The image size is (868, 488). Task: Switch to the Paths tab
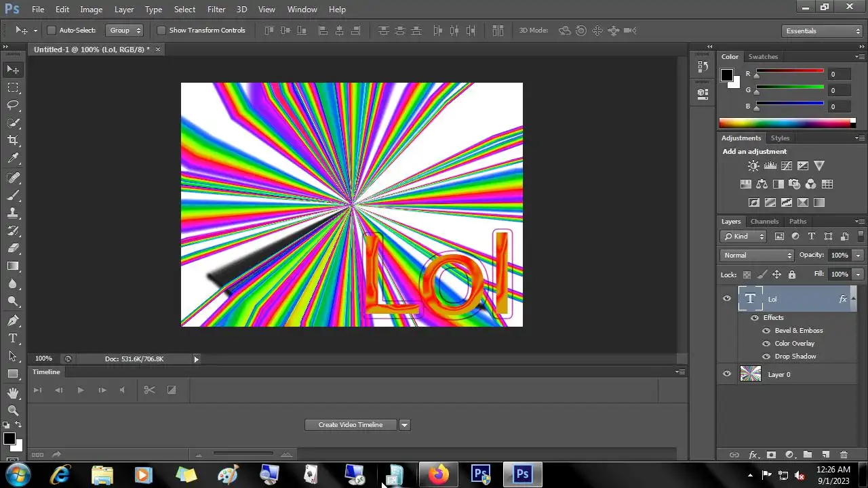798,222
